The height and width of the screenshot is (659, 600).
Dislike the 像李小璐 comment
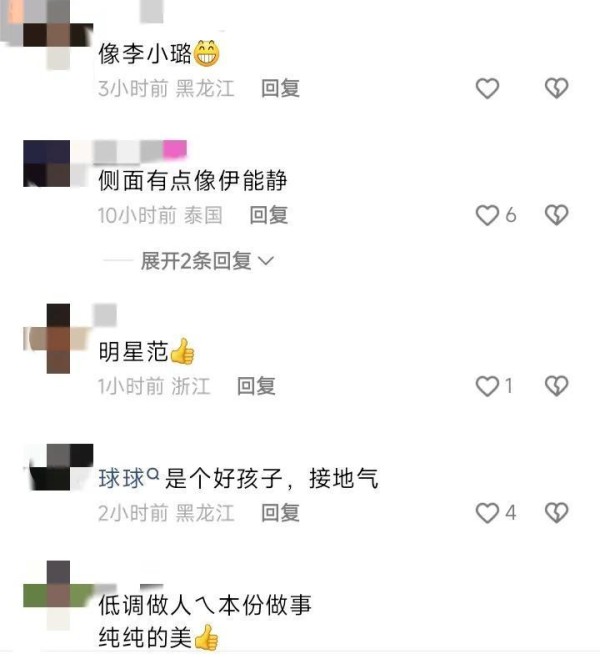[x=556, y=88]
